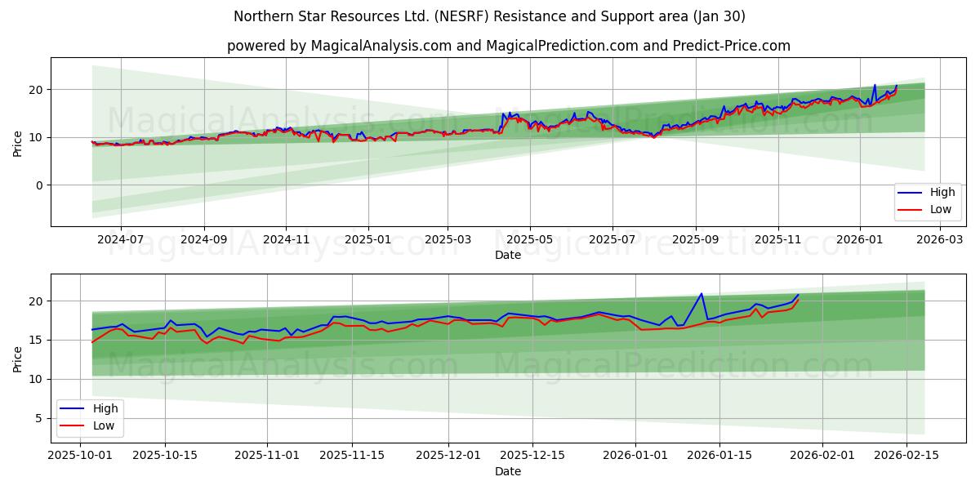Click the 2026-02-01 tick label

click(822, 456)
